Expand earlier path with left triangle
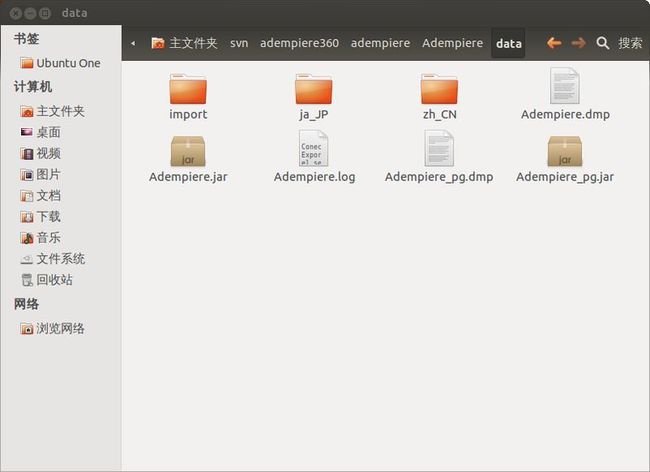The image size is (650, 472). click(133, 43)
